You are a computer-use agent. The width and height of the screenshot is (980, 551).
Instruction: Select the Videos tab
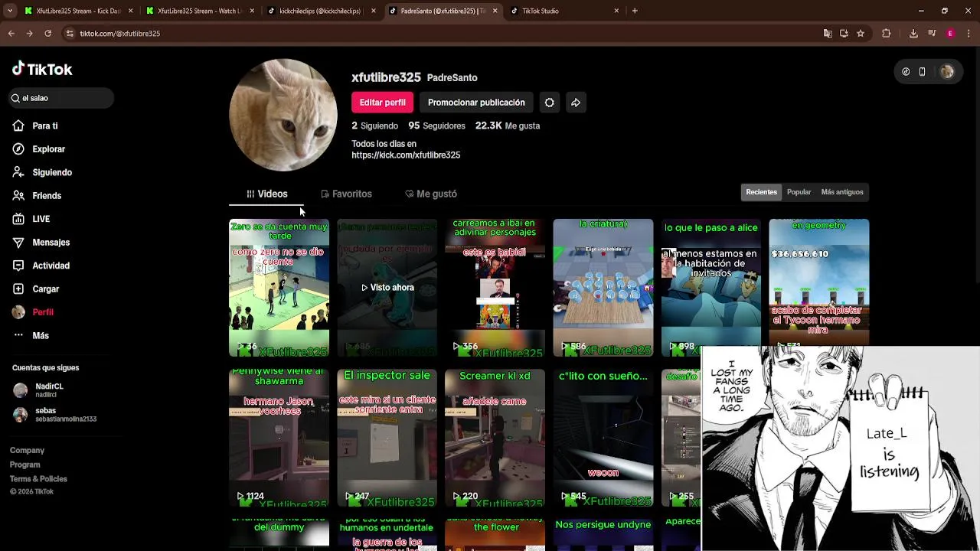[266, 194]
